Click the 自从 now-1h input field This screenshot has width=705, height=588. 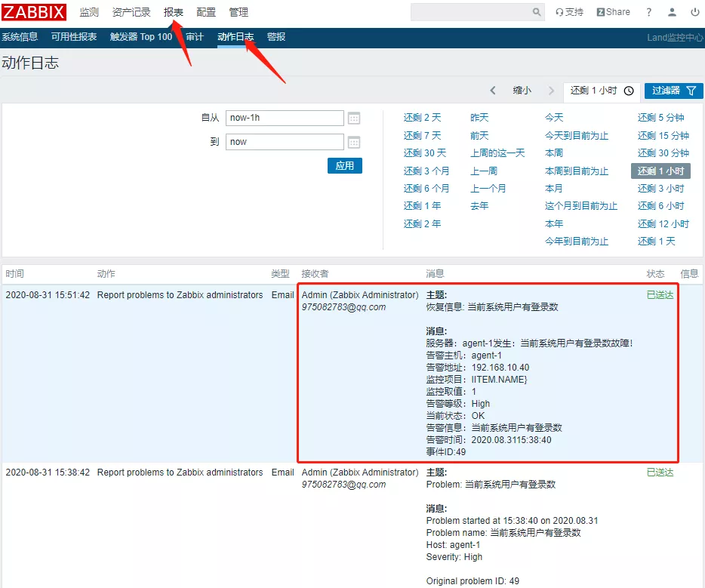pos(285,119)
